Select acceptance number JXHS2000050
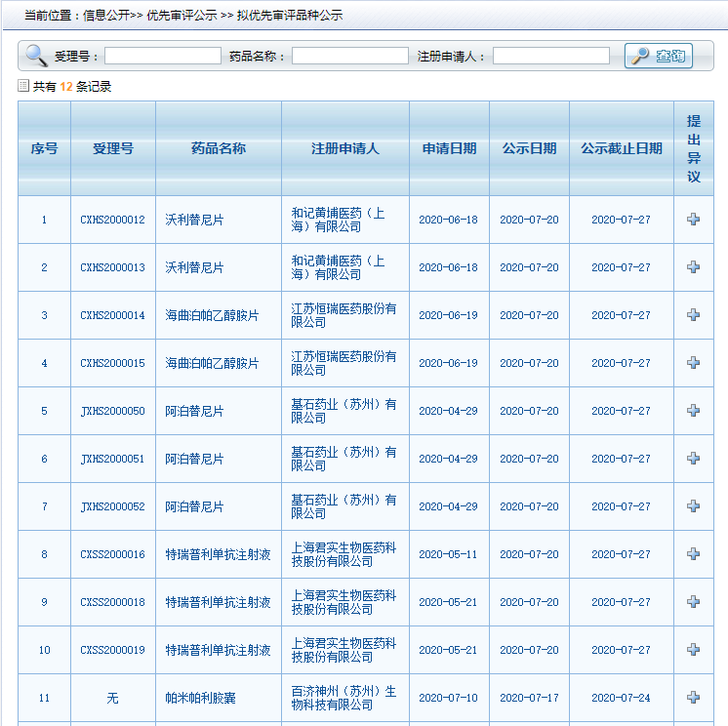728x726 pixels. (x=113, y=411)
